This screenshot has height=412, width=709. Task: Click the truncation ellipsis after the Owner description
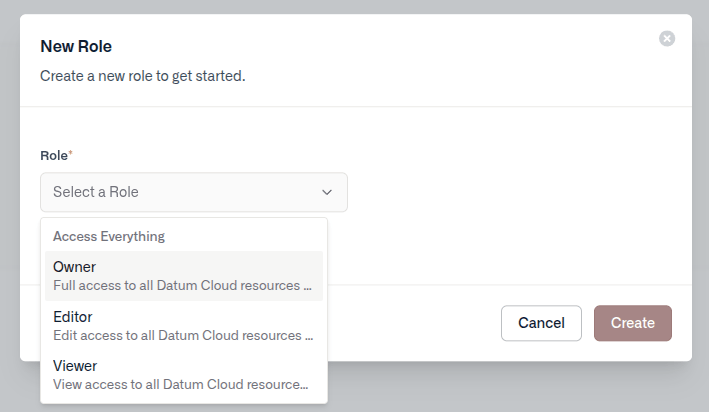point(307,288)
